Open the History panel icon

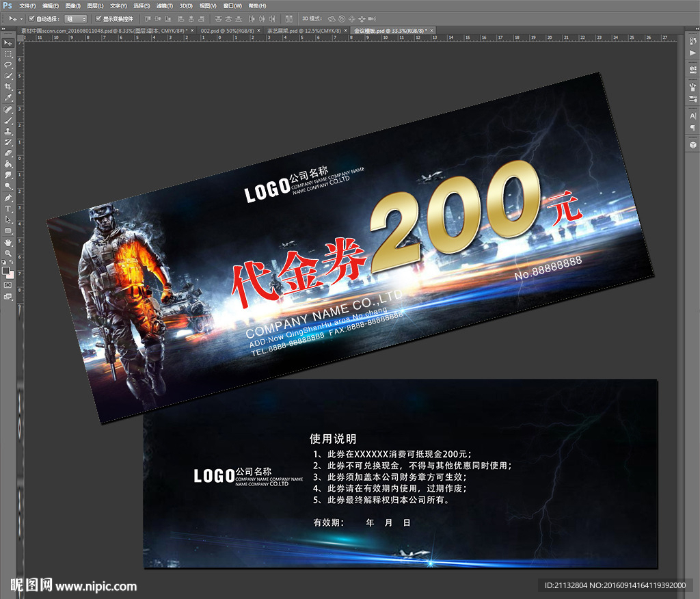point(693,42)
